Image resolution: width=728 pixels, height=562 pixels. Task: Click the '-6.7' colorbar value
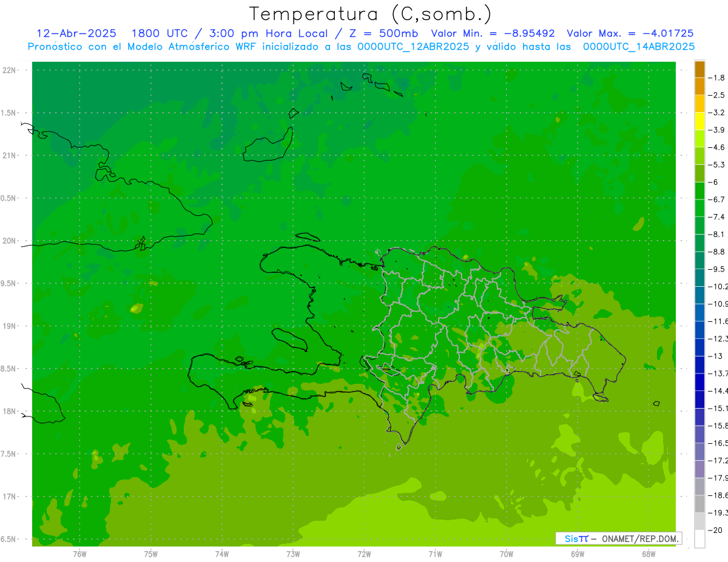716,199
